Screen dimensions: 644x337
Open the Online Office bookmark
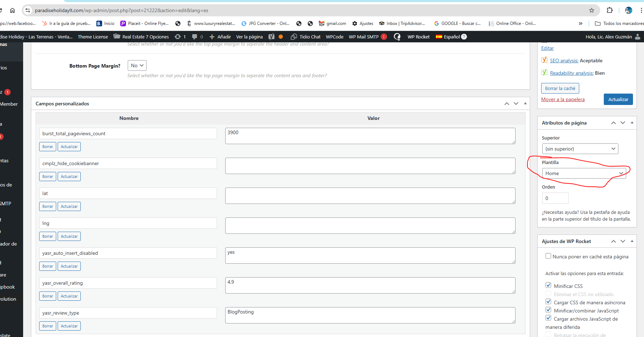pos(512,23)
